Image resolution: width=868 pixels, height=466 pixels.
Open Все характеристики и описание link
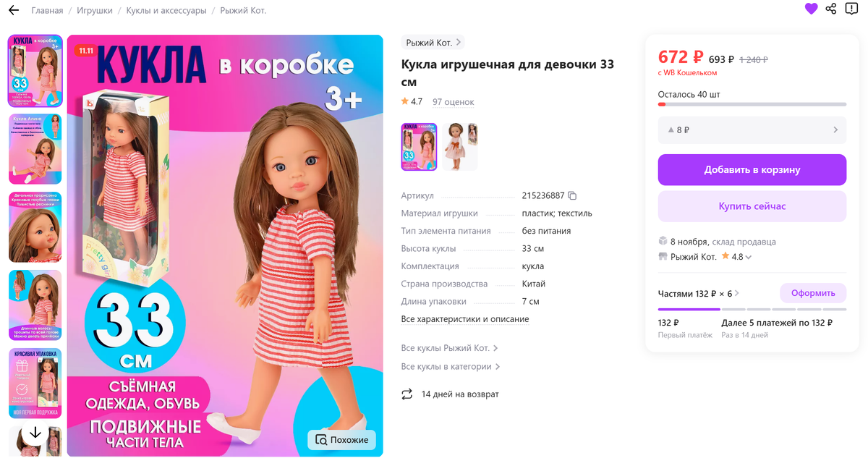click(x=465, y=319)
